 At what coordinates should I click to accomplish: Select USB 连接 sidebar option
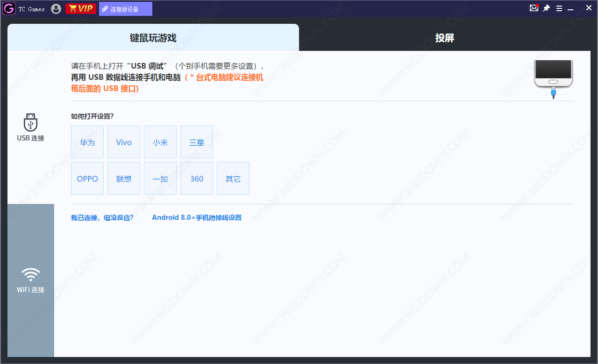(31, 127)
